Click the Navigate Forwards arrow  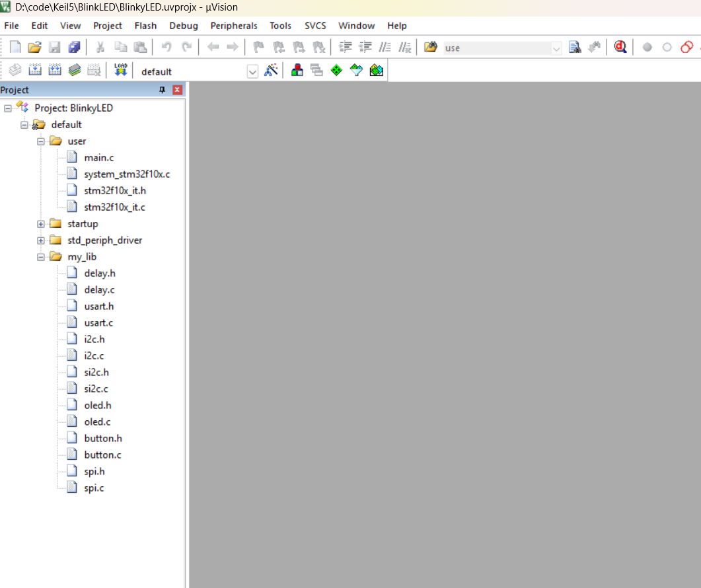(233, 47)
